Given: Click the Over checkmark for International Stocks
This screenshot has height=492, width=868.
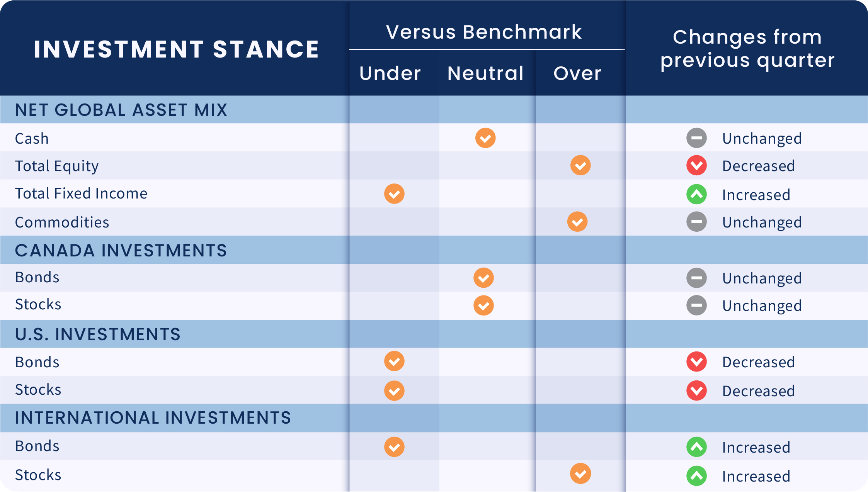Looking at the screenshot, I should point(580,473).
